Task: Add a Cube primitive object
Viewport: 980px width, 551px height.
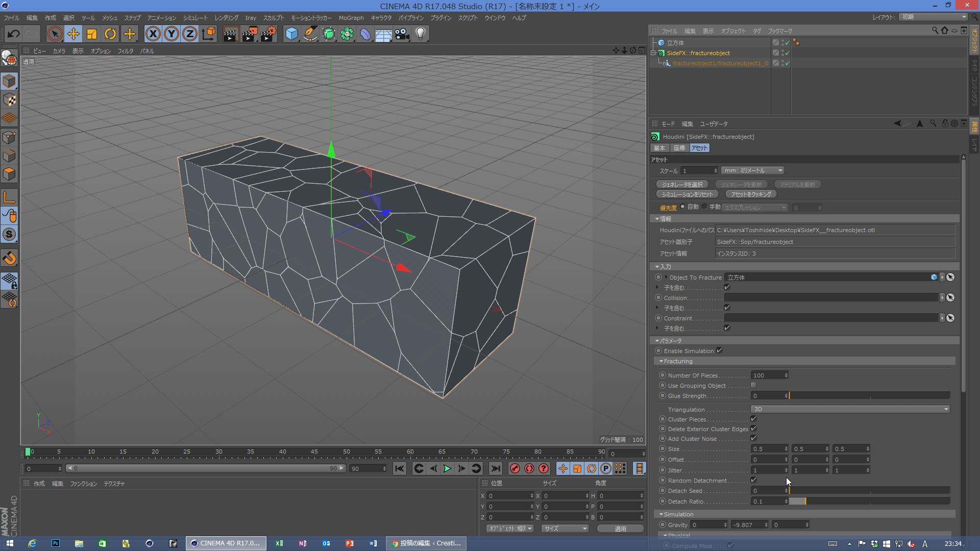Action: [291, 34]
